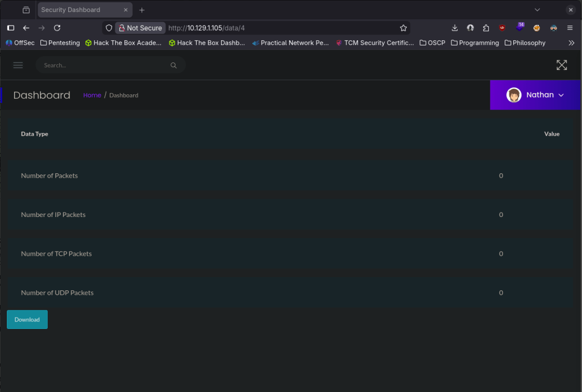Toggle fullscreen with the expand arrows icon
The height and width of the screenshot is (392, 582).
562,65
